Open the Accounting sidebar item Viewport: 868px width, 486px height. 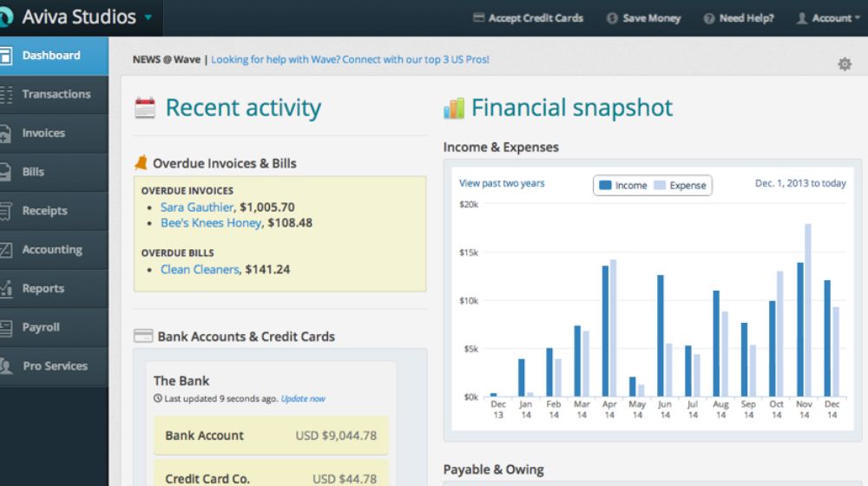pos(52,250)
